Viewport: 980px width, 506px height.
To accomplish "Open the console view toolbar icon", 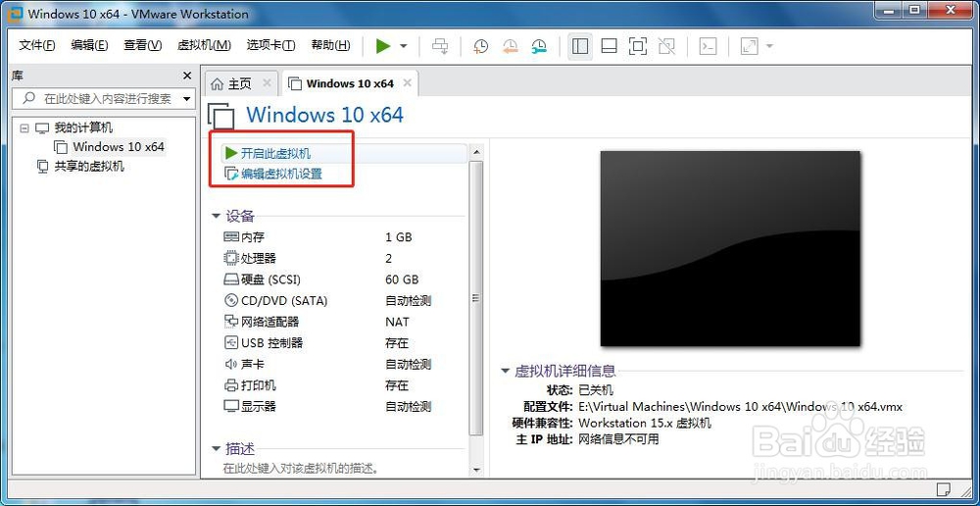I will (708, 46).
